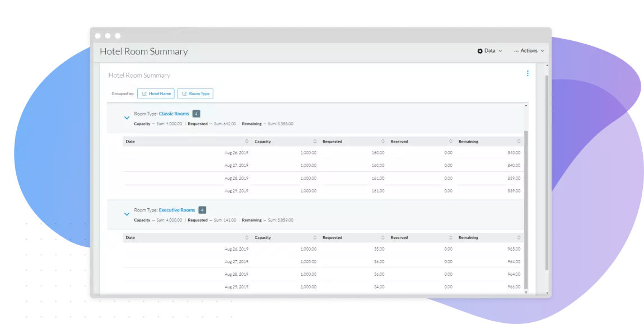Open the report's vertical three-dot menu
Viewport: 644px width, 324px height.
527,73
